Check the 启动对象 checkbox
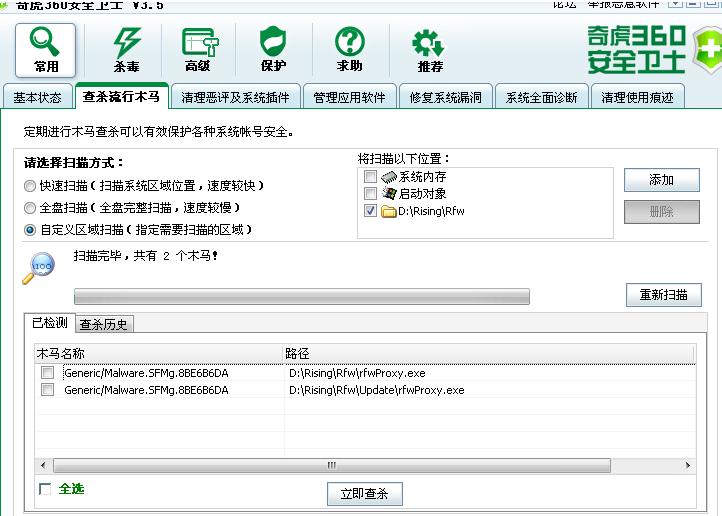 (x=370, y=193)
